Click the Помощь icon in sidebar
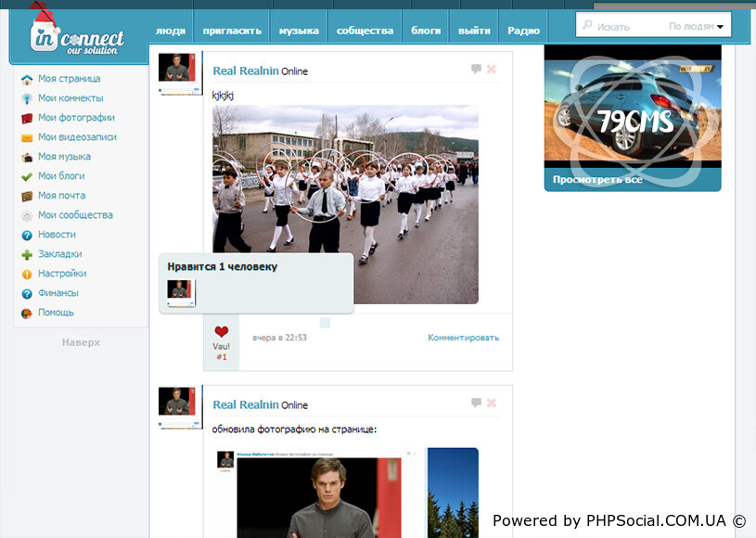756x538 pixels. click(27, 313)
